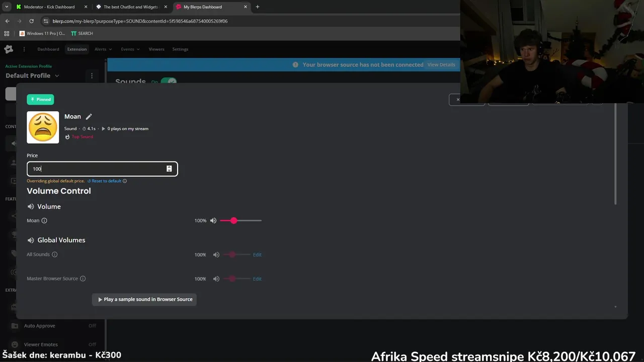Open info tooltip next to Moan volume
Screen dimensions: 644x362
point(44,220)
